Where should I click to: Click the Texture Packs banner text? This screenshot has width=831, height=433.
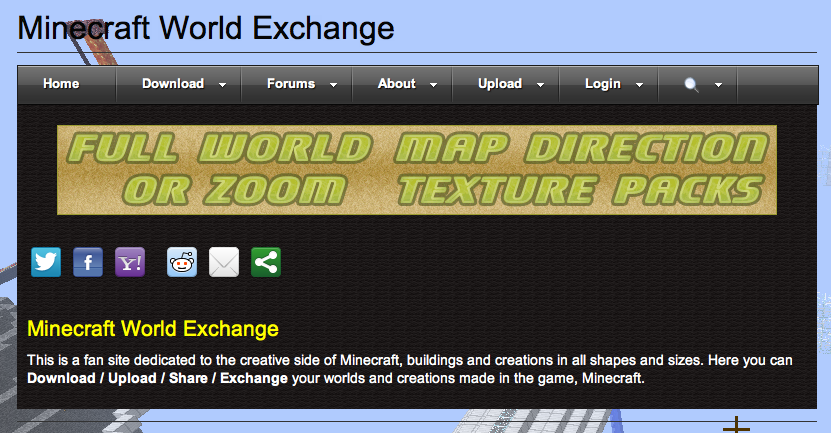(x=581, y=190)
